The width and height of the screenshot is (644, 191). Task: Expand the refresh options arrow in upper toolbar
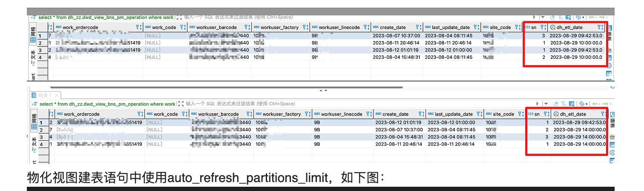583,17
